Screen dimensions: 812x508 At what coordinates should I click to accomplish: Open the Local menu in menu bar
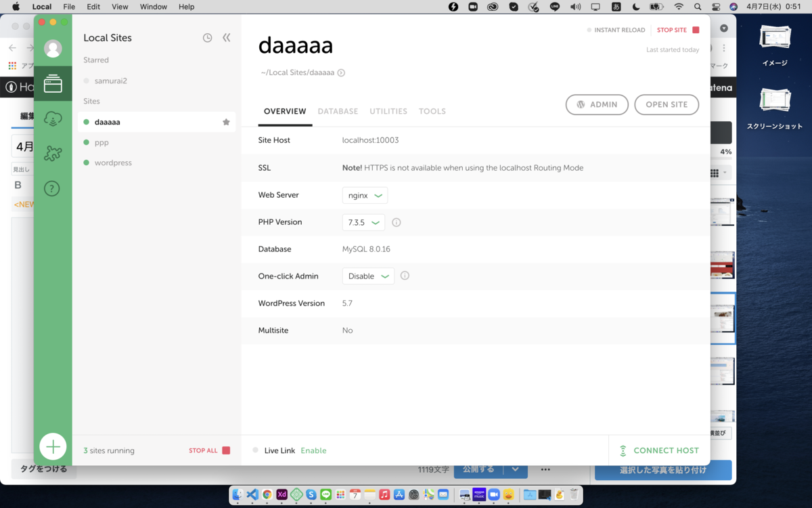click(x=42, y=7)
